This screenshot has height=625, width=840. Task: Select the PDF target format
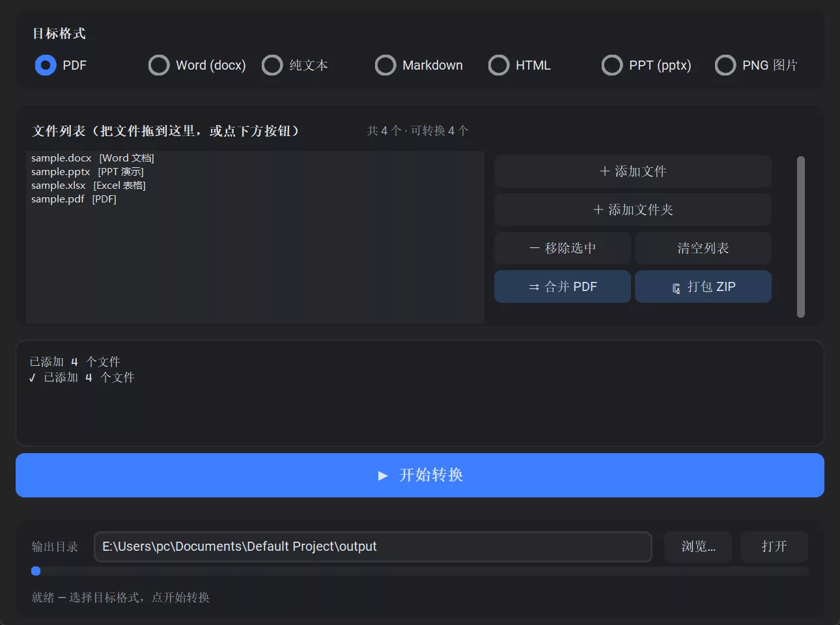tap(60, 65)
